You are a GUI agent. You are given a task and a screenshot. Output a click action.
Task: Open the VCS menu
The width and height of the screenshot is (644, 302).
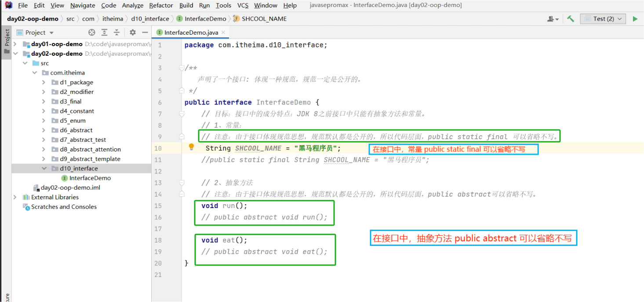point(243,5)
